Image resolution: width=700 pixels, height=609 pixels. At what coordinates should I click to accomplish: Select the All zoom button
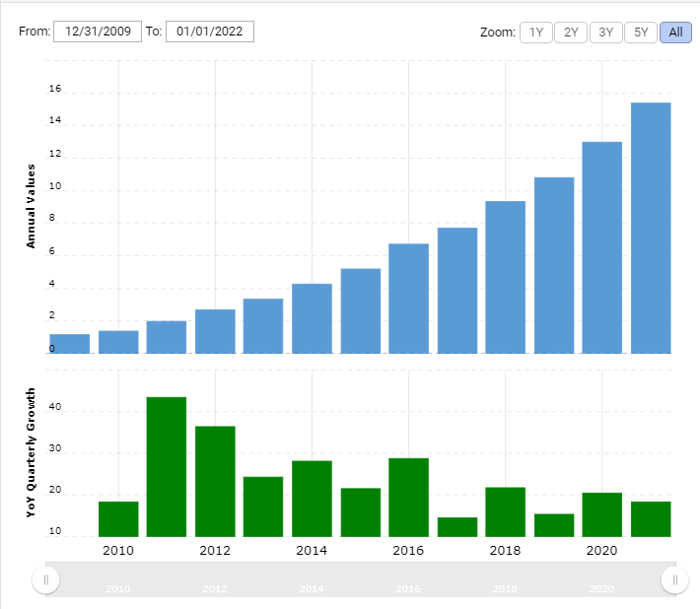675,33
